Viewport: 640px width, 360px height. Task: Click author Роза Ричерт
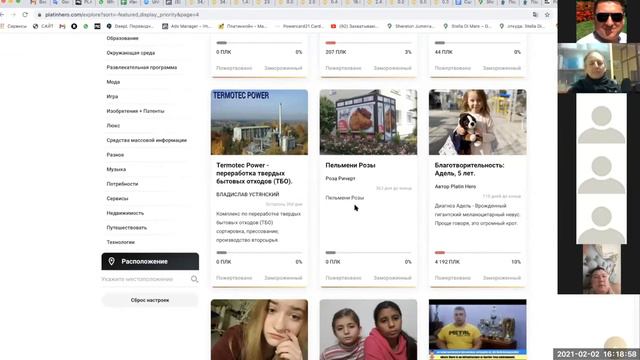340,178
